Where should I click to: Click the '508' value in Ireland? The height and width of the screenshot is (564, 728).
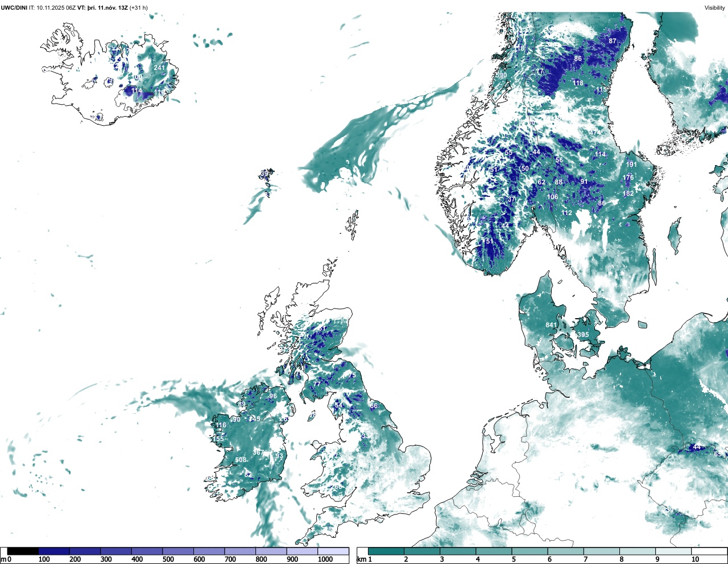pos(241,460)
